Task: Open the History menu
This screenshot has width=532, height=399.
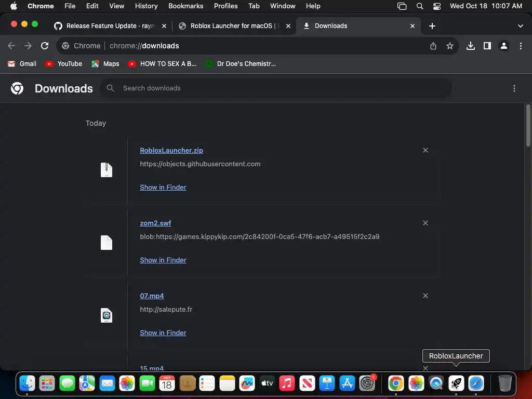Action: 146,6
